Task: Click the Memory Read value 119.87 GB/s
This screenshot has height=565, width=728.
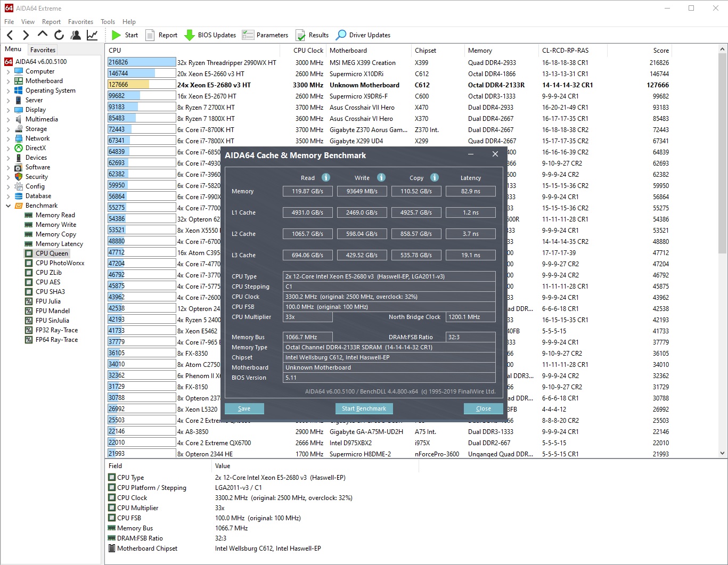Action: [308, 191]
